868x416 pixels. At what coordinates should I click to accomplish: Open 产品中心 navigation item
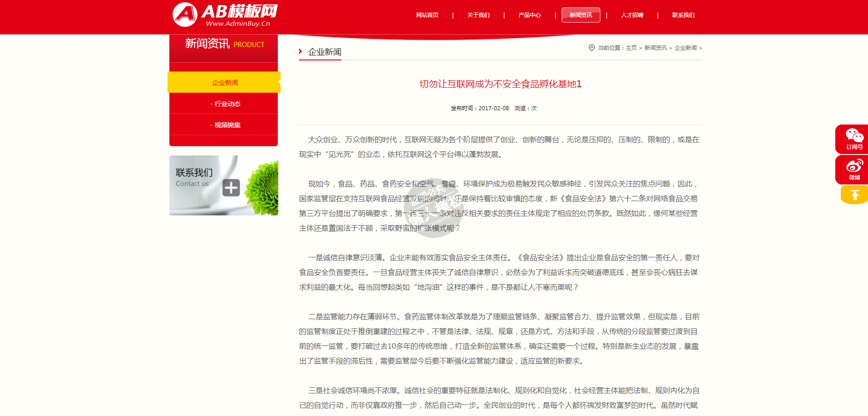click(529, 15)
